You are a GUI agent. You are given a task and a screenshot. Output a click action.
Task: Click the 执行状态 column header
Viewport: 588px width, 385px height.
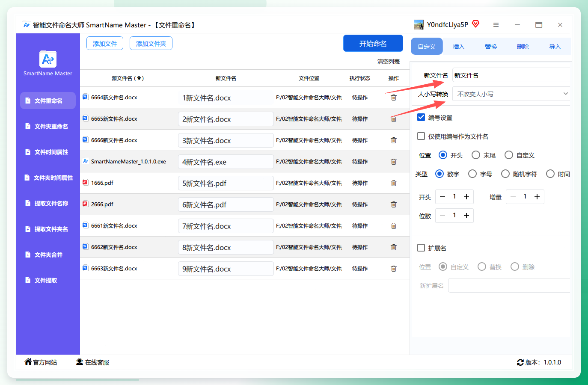(359, 78)
